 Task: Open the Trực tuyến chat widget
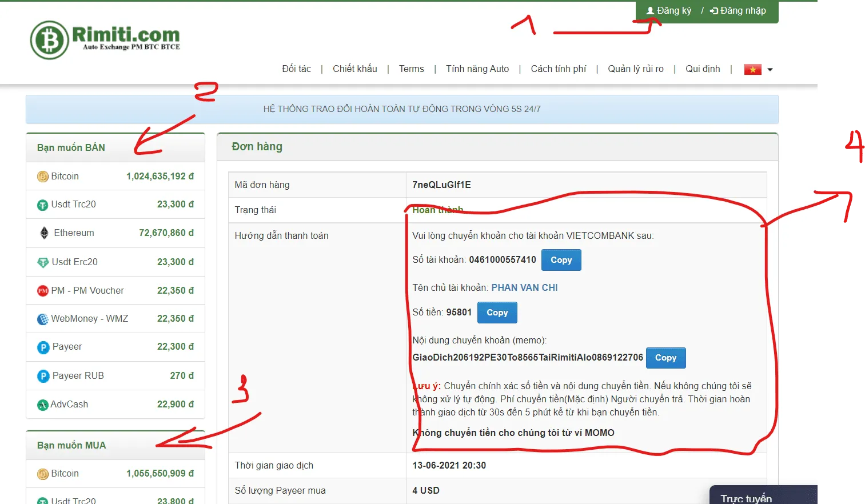coord(763,496)
